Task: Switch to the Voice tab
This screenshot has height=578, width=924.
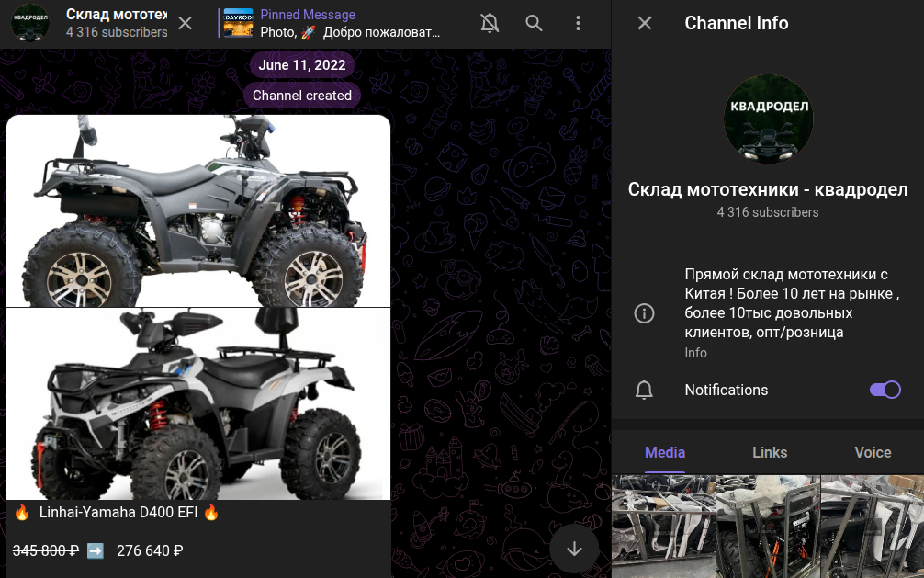Action: tap(873, 452)
